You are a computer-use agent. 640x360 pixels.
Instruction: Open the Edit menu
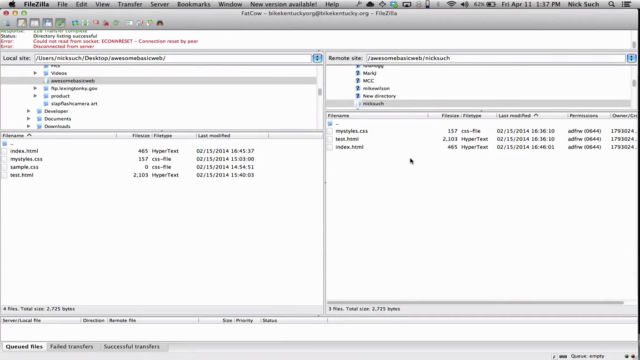click(81, 4)
